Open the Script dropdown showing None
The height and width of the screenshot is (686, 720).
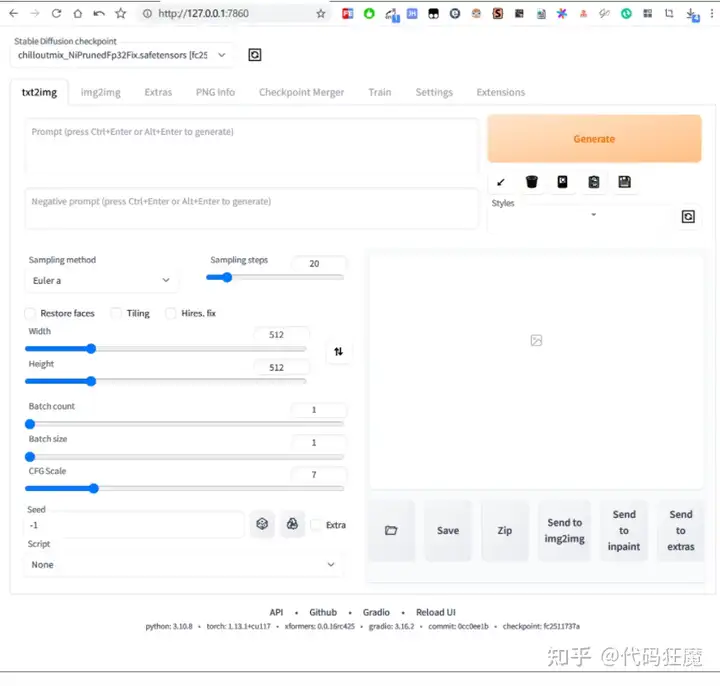tap(183, 565)
